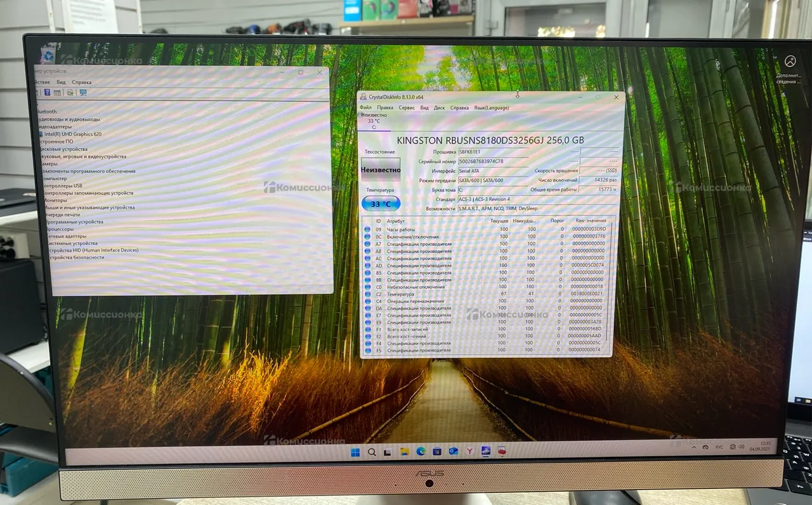The image size is (812, 505).
Task: Click power-on count 14326 раз
Action: pos(599,180)
